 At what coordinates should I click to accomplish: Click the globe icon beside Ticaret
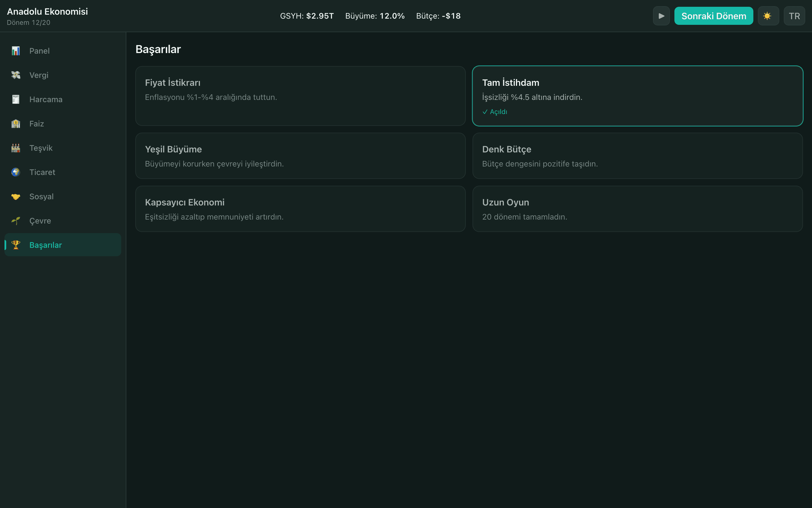(x=16, y=172)
